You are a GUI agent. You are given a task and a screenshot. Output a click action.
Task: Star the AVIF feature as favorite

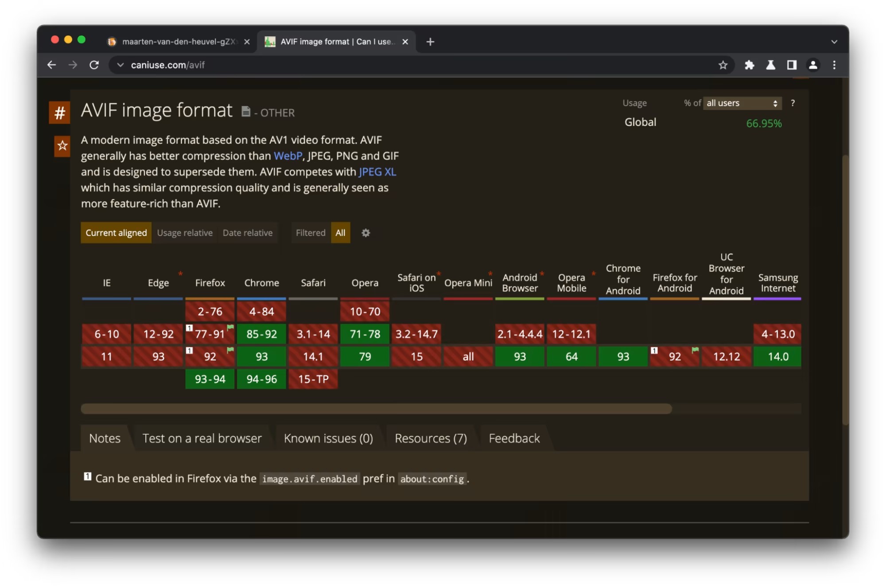[62, 146]
